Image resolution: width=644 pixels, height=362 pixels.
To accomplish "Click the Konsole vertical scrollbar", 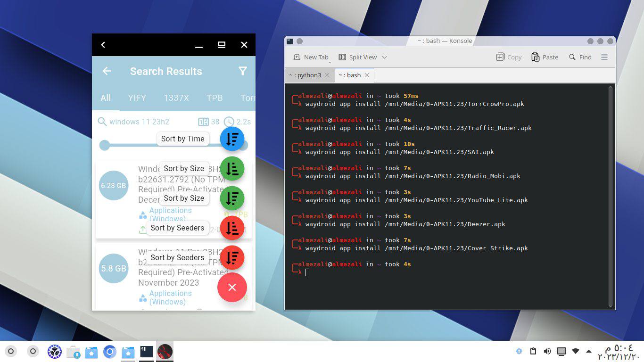I will pyautogui.click(x=611, y=196).
